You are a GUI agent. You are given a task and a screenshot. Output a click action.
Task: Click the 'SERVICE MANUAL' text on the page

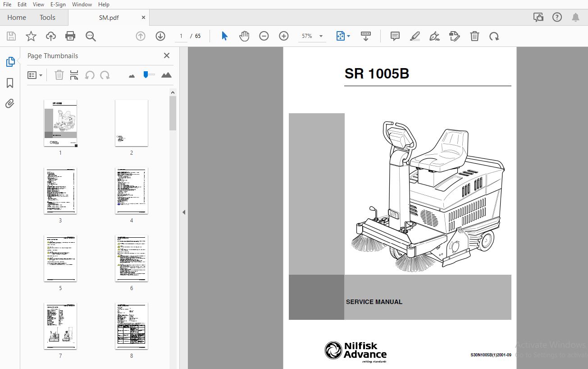[x=374, y=302]
